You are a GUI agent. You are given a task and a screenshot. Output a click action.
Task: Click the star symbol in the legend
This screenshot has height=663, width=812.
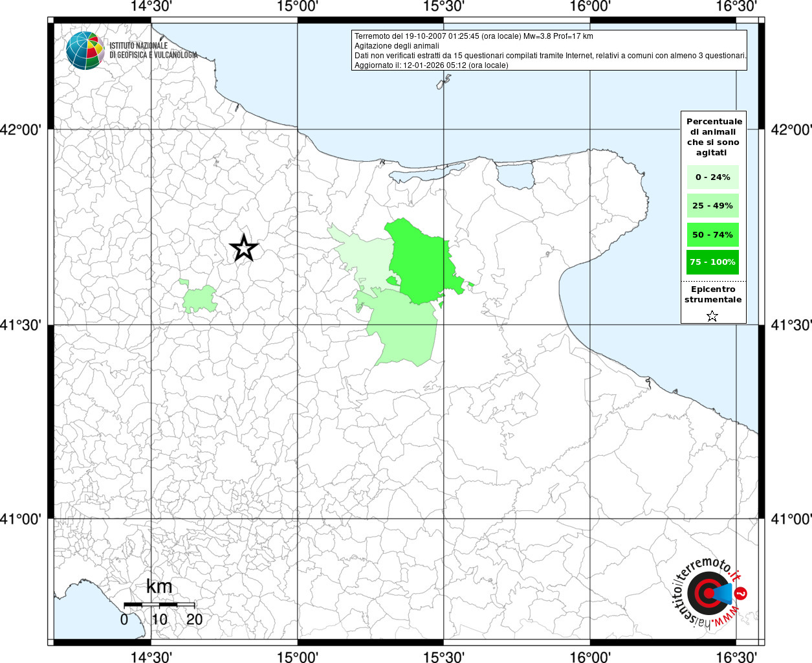pyautogui.click(x=712, y=316)
